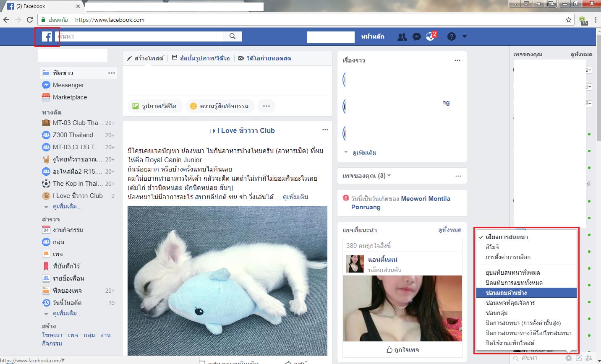Open the Chrome three-dot menu
601x364 pixels.
596,20
